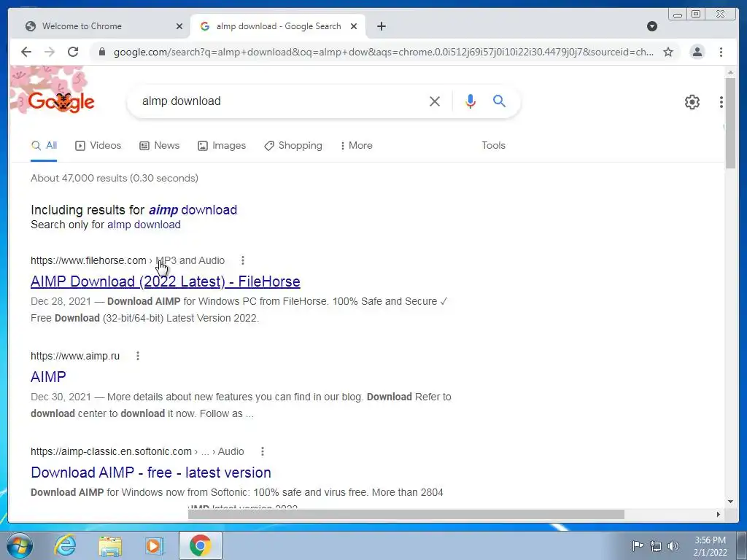Screen dimensions: 747x560
Task: Launch Internet Explorer from taskbar
Action: [x=65, y=545]
